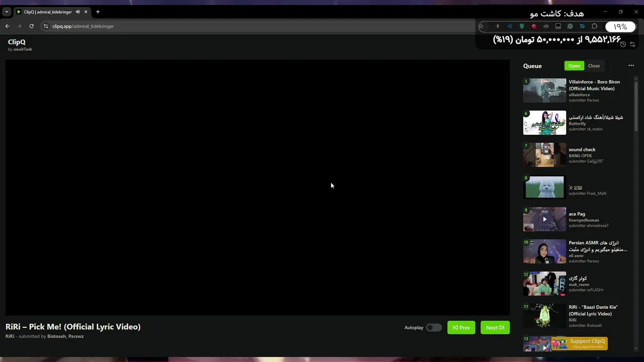Select the Butterfly channel clip thumbnail
The width and height of the screenshot is (644, 362).
(x=544, y=123)
